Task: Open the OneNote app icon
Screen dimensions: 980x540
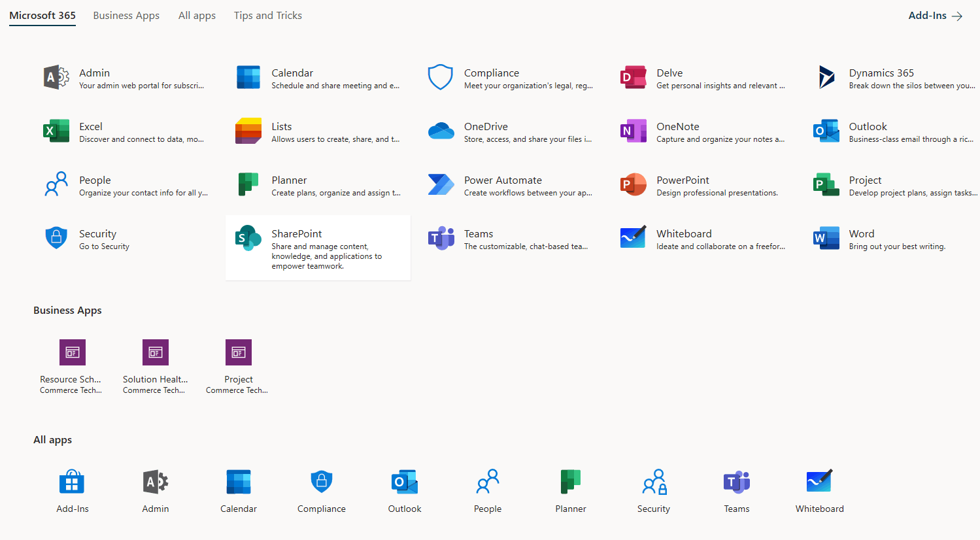Action: point(634,131)
